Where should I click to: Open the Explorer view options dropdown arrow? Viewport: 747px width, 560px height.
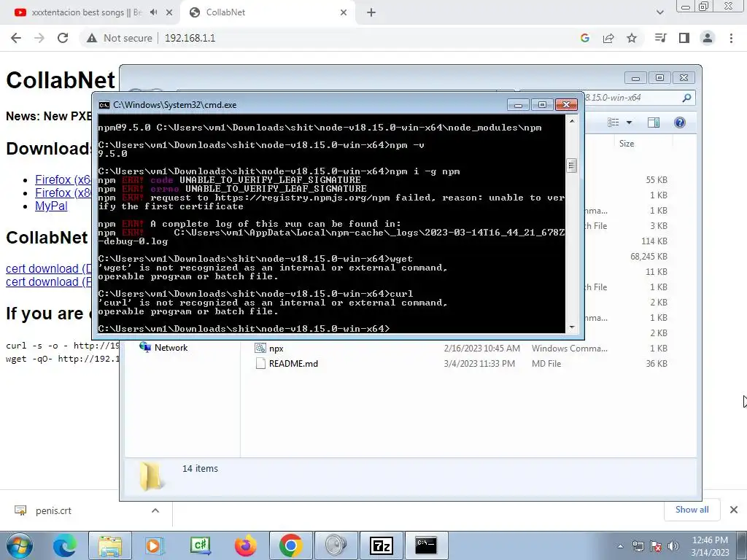(629, 122)
